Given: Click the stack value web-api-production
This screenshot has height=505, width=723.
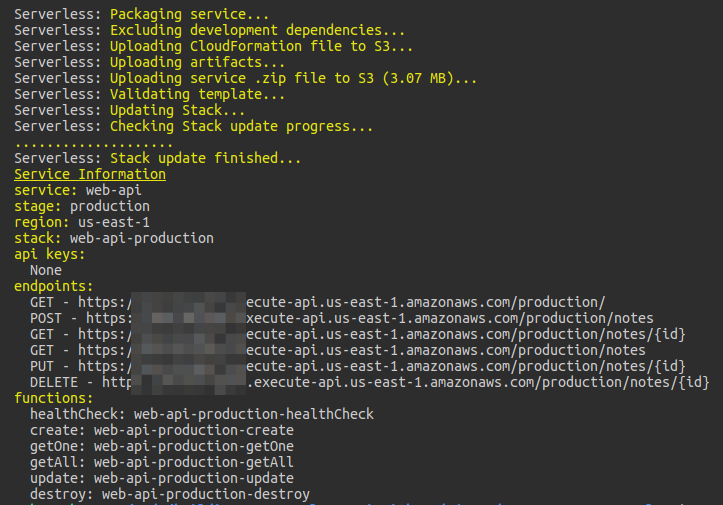Looking at the screenshot, I should click(141, 238).
